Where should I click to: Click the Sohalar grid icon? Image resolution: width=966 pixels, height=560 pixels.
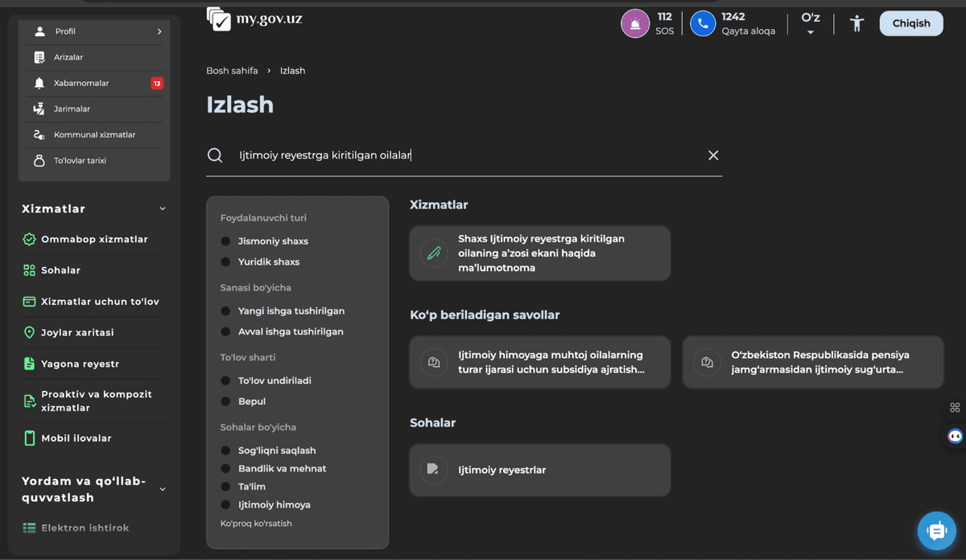pyautogui.click(x=29, y=270)
